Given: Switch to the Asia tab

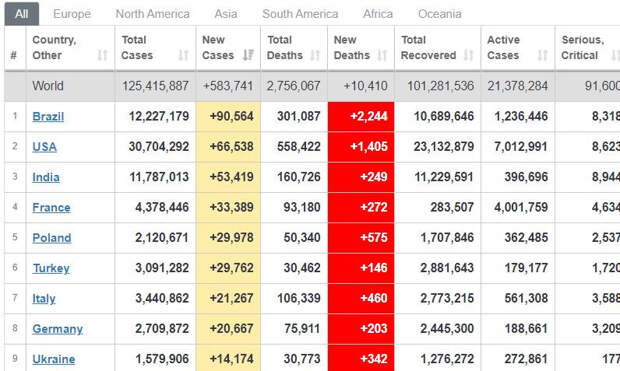Looking at the screenshot, I should pyautogui.click(x=226, y=14).
